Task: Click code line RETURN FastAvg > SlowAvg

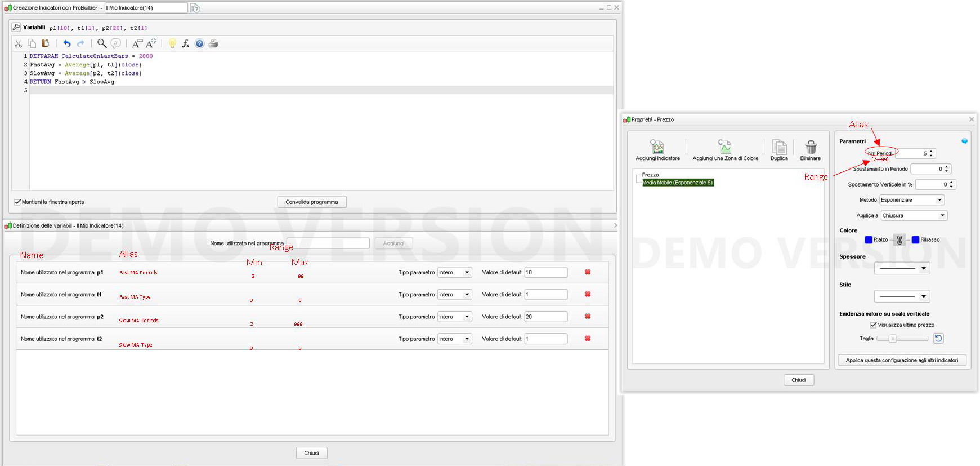Action: 72,82
